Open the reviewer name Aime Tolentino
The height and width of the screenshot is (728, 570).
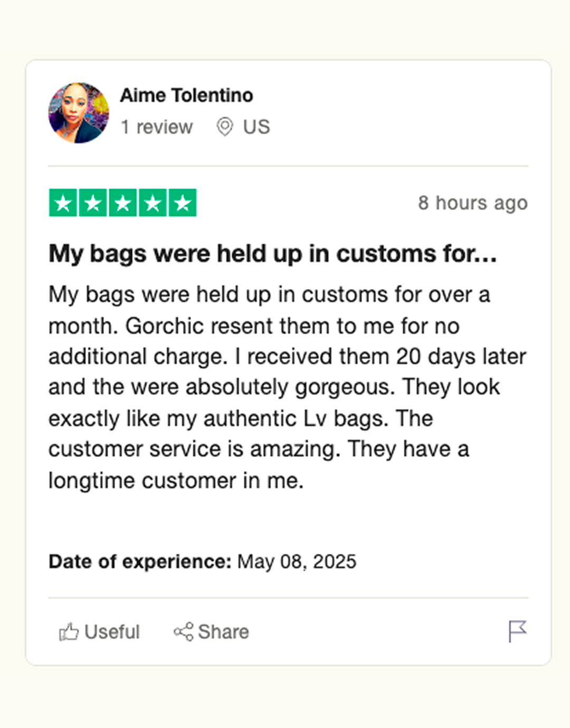pyautogui.click(x=187, y=95)
